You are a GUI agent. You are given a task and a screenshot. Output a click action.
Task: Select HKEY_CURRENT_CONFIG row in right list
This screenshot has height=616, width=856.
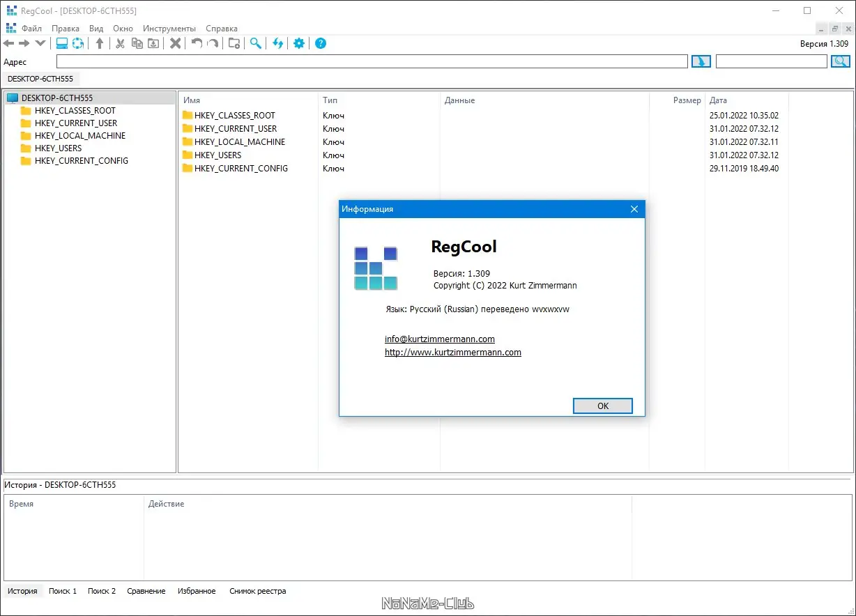[481, 169]
